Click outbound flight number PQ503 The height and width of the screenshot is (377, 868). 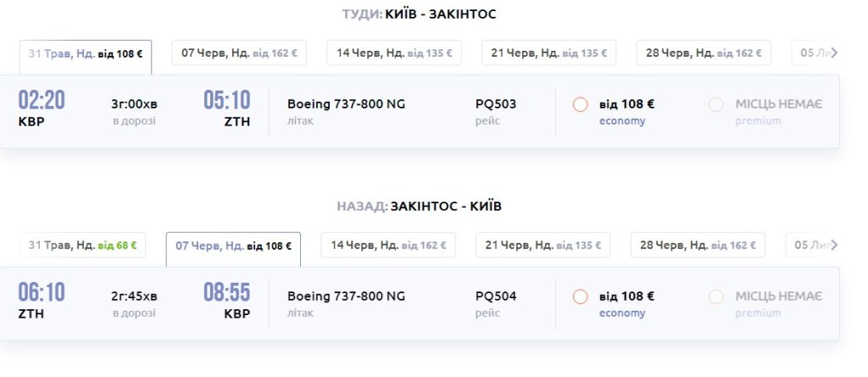496,104
